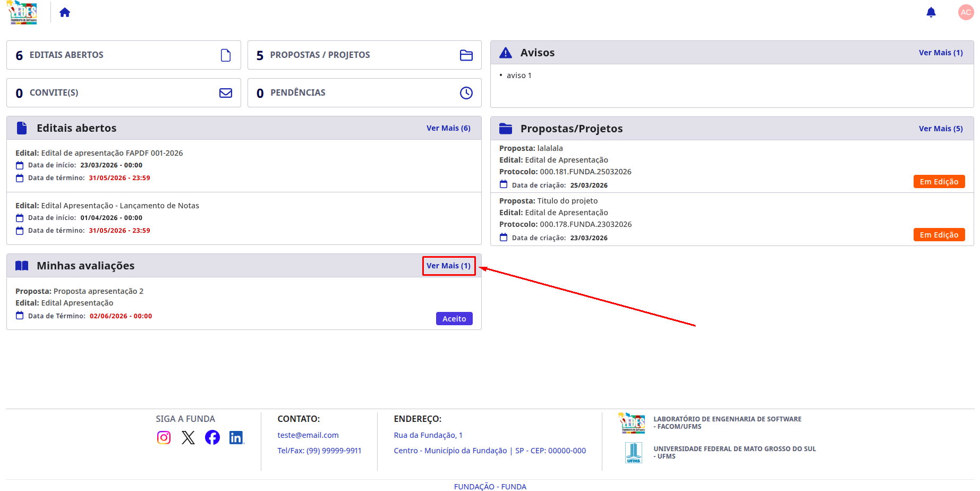Open the 0 Pendências card
Viewport: 980px width, 491px height.
pos(364,93)
